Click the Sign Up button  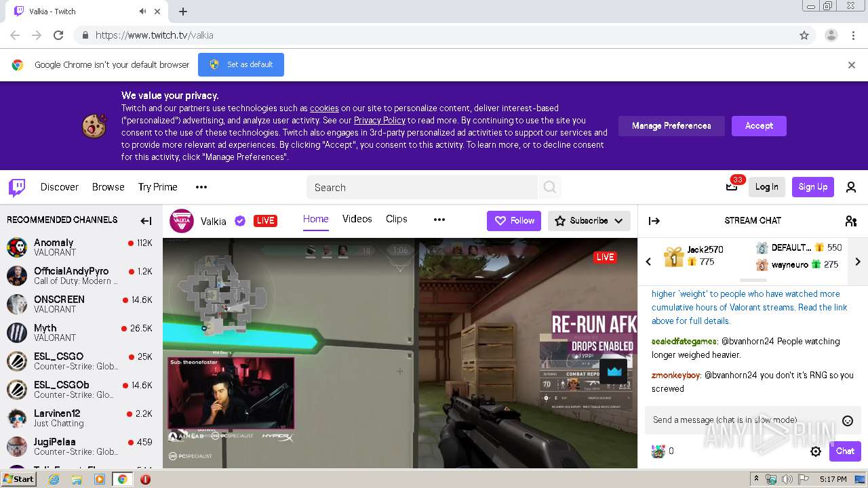tap(813, 187)
